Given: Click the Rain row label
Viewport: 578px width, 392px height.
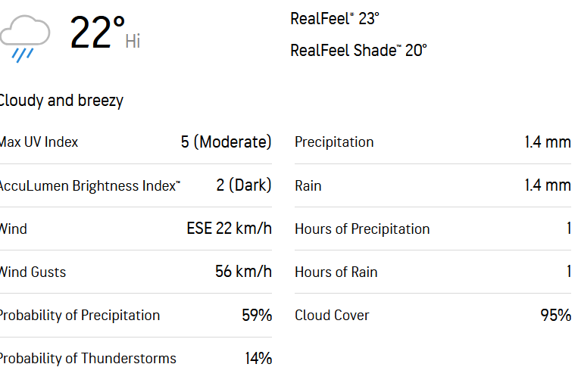Looking at the screenshot, I should click(308, 185).
